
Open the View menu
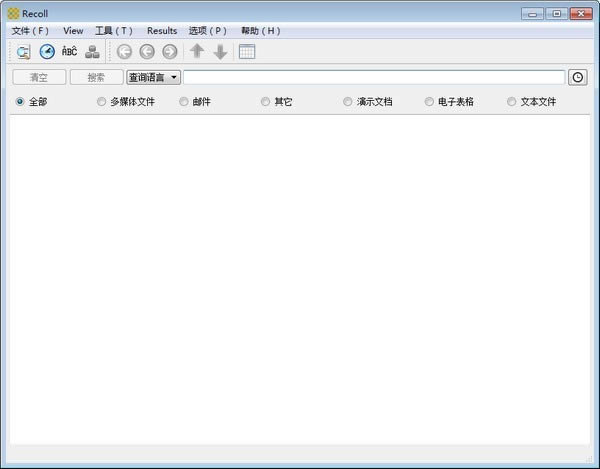click(73, 31)
